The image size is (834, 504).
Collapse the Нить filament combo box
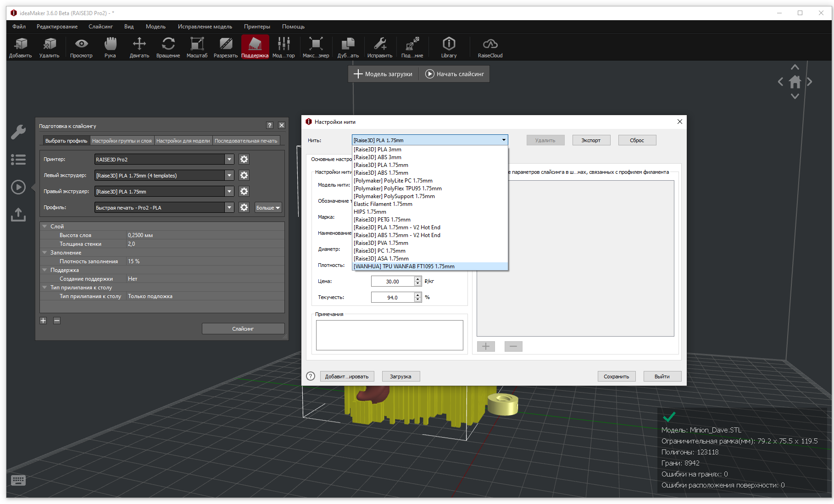click(430, 140)
